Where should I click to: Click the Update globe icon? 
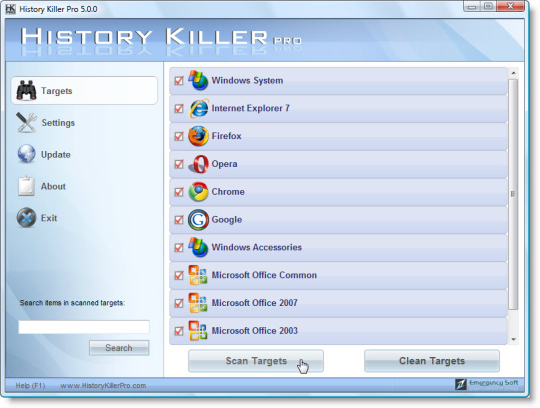(27, 154)
